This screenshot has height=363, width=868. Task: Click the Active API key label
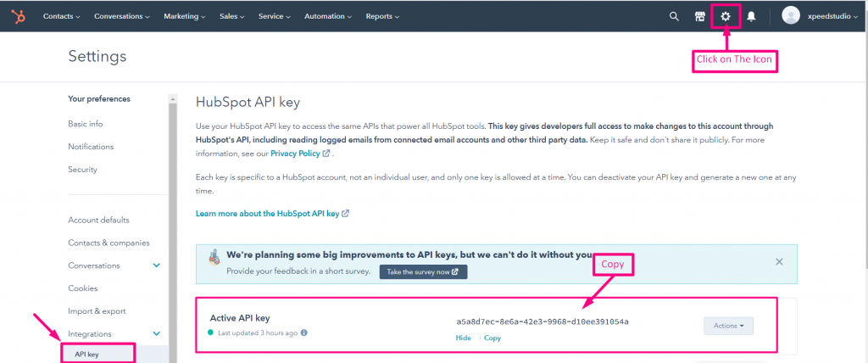tap(240, 318)
